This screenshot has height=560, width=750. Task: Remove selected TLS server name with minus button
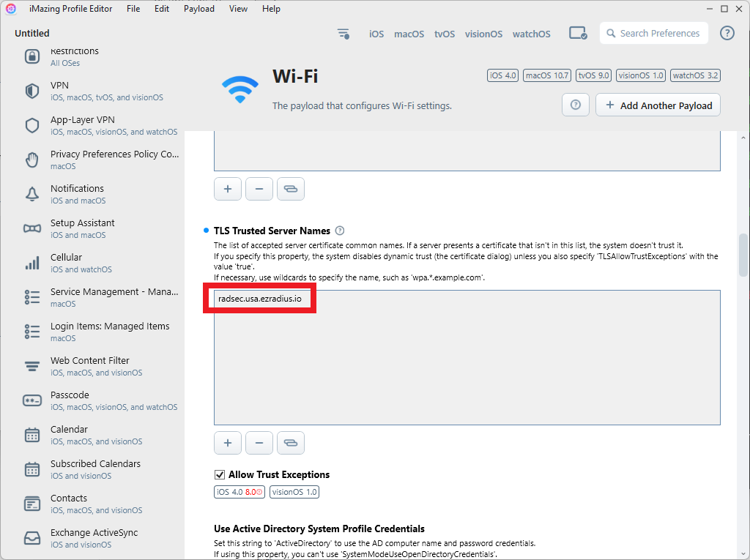[259, 443]
